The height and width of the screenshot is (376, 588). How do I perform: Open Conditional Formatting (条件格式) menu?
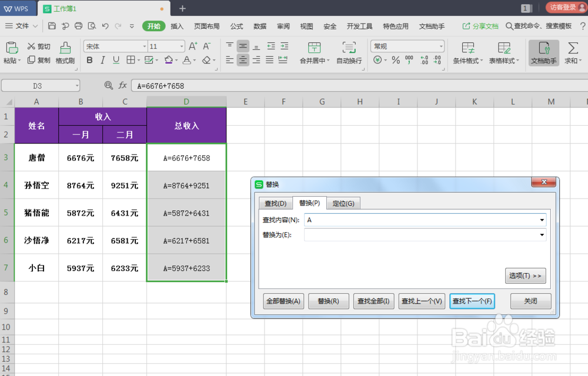467,53
